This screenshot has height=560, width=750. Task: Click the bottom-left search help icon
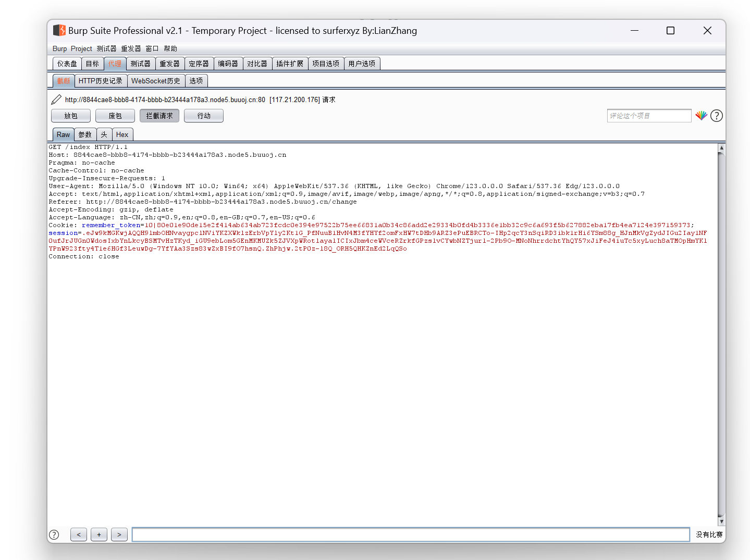point(54,534)
